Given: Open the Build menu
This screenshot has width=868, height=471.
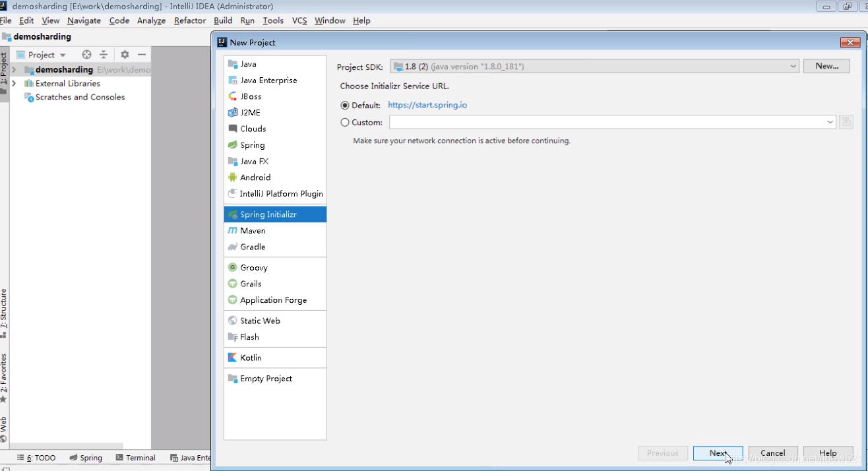Looking at the screenshot, I should [223, 20].
